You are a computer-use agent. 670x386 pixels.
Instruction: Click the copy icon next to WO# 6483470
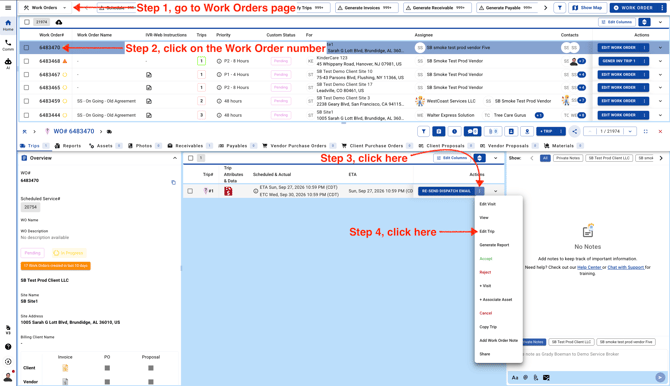tap(173, 183)
